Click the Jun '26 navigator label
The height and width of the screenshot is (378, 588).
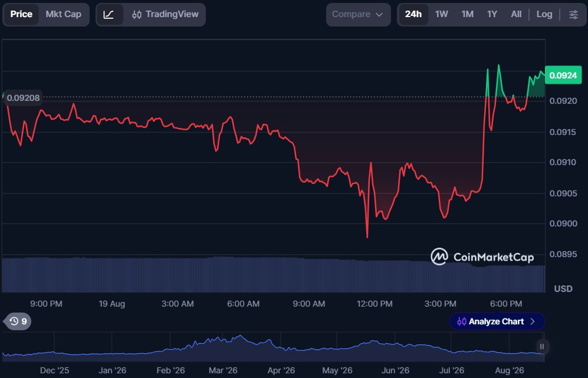click(x=395, y=370)
